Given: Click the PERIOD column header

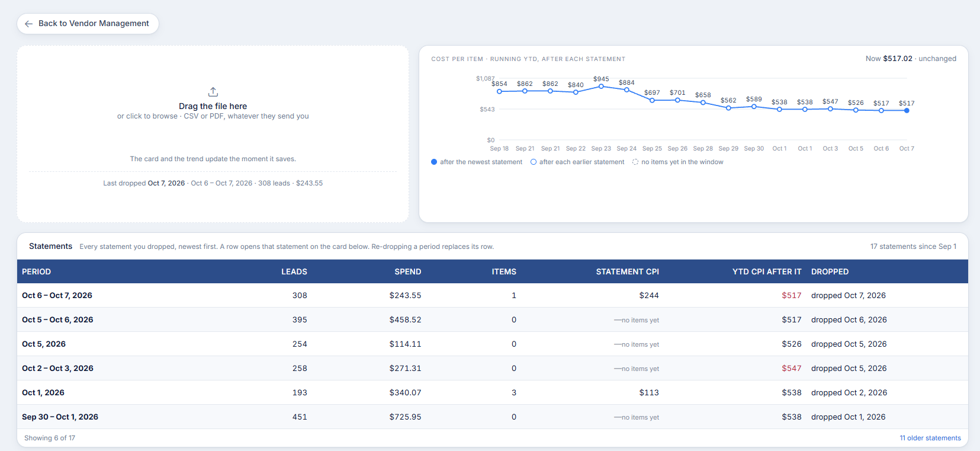Looking at the screenshot, I should point(36,271).
